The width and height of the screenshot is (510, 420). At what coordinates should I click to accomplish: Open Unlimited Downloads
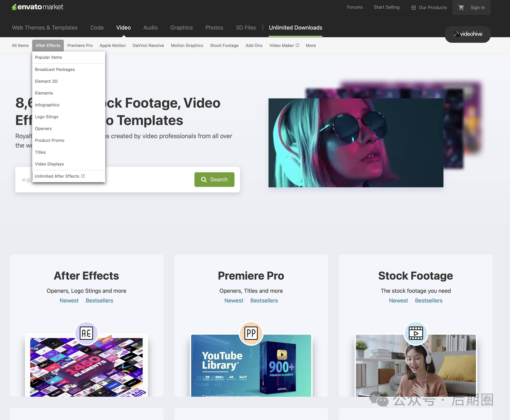tap(295, 28)
